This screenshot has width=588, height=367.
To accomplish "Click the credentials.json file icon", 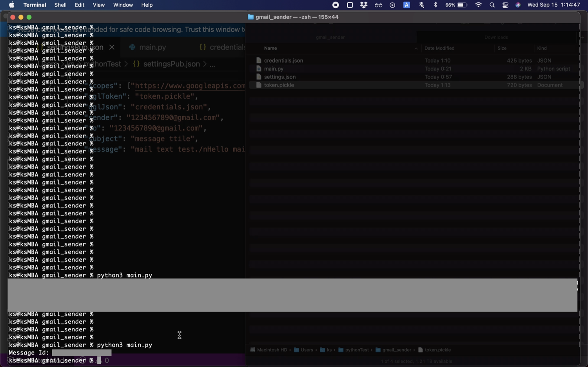I will (258, 60).
